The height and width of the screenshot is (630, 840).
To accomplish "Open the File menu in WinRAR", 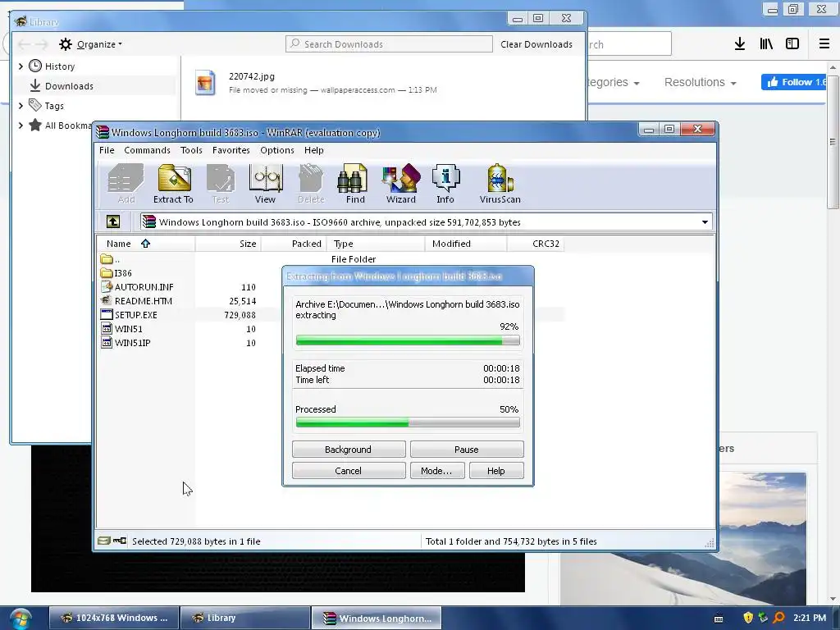I will [x=107, y=150].
